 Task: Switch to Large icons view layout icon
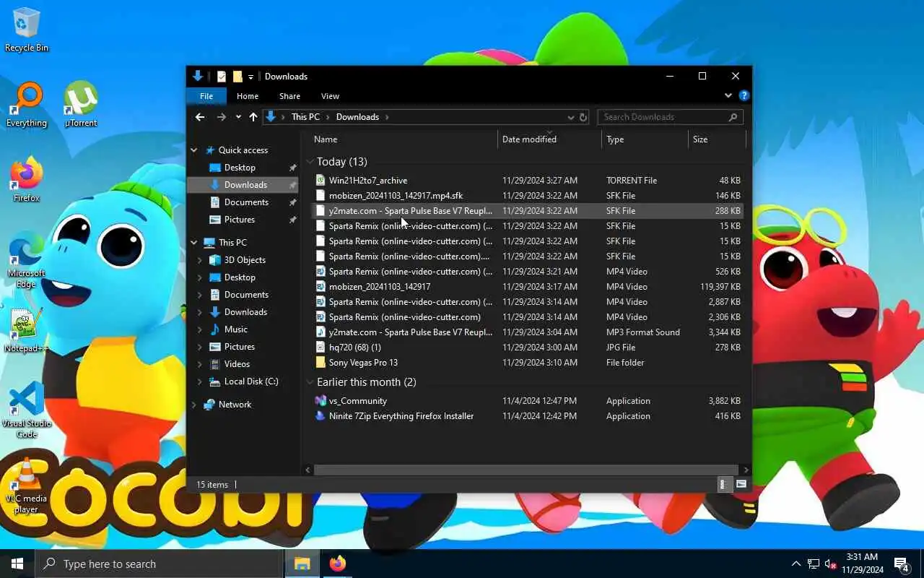[x=741, y=484]
